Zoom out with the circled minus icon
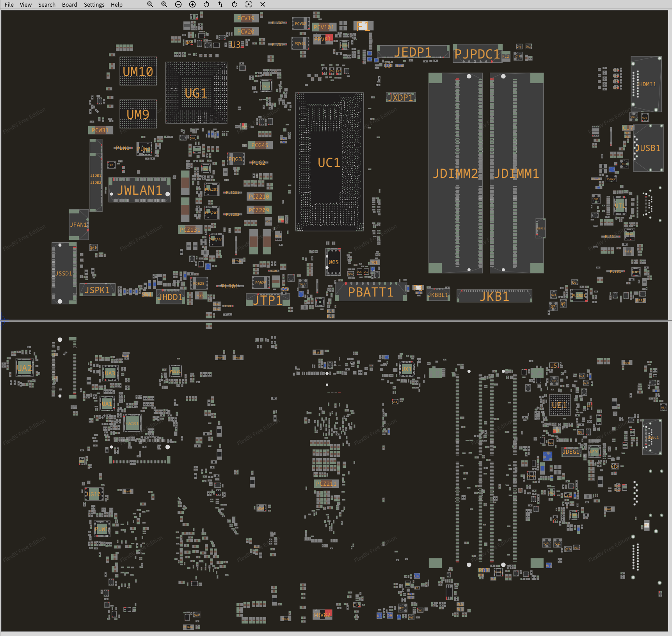Image resolution: width=672 pixels, height=636 pixels. 178,4
